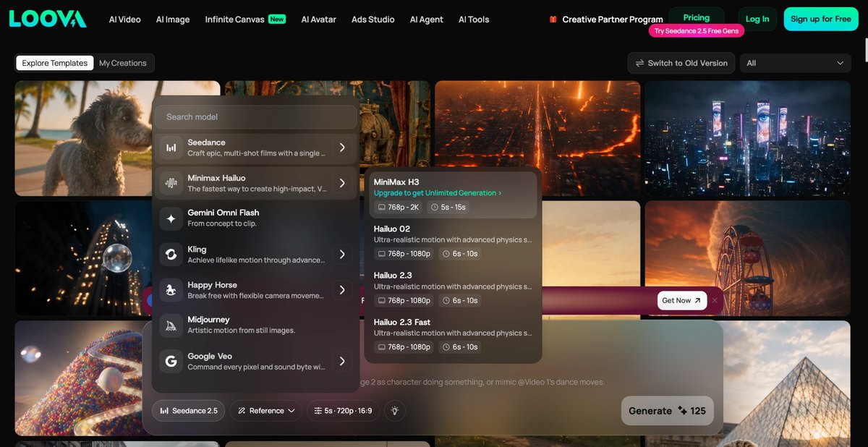Open the poodle dog template thumbnail

point(83,138)
